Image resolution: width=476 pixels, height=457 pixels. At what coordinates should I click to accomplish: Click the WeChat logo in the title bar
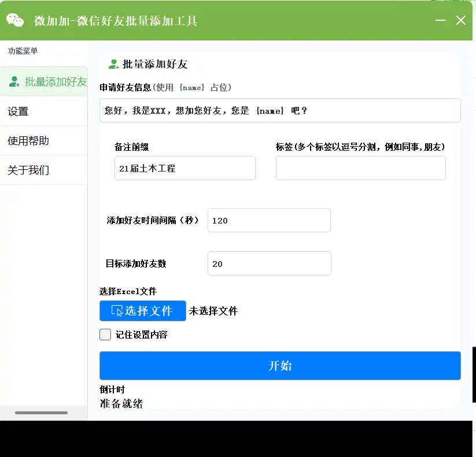(14, 20)
